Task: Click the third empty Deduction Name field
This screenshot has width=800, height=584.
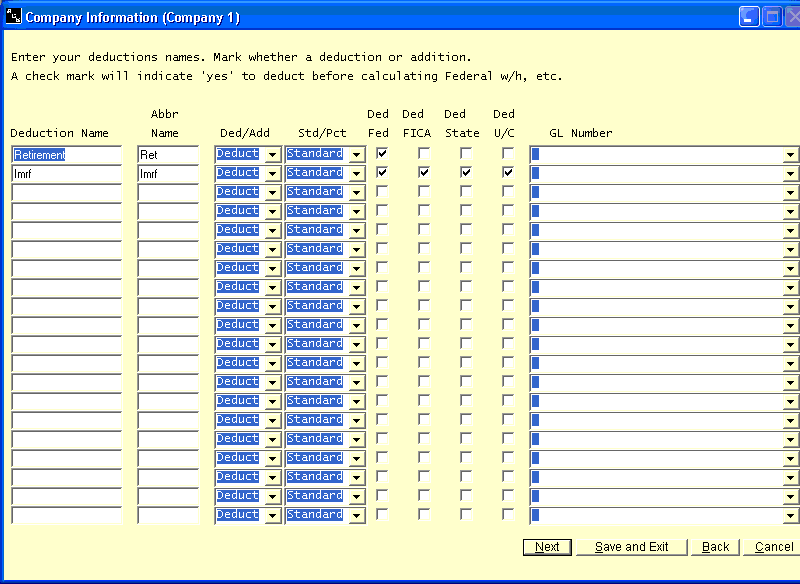Action: pyautogui.click(x=66, y=231)
